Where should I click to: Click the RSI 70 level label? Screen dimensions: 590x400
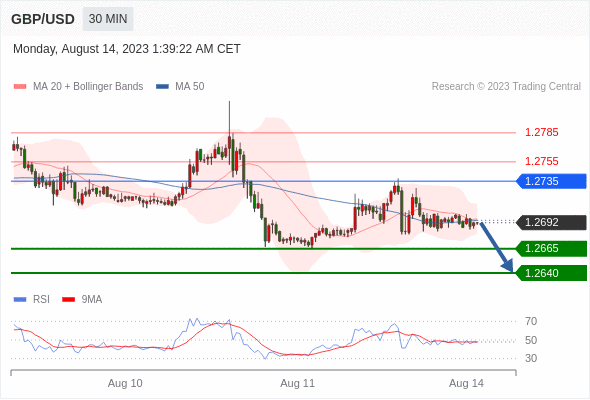point(531,321)
